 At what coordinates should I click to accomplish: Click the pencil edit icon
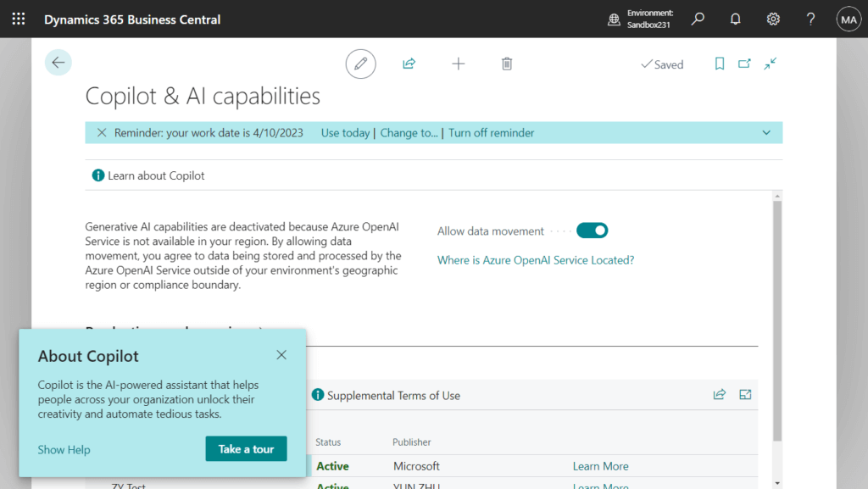pos(361,64)
